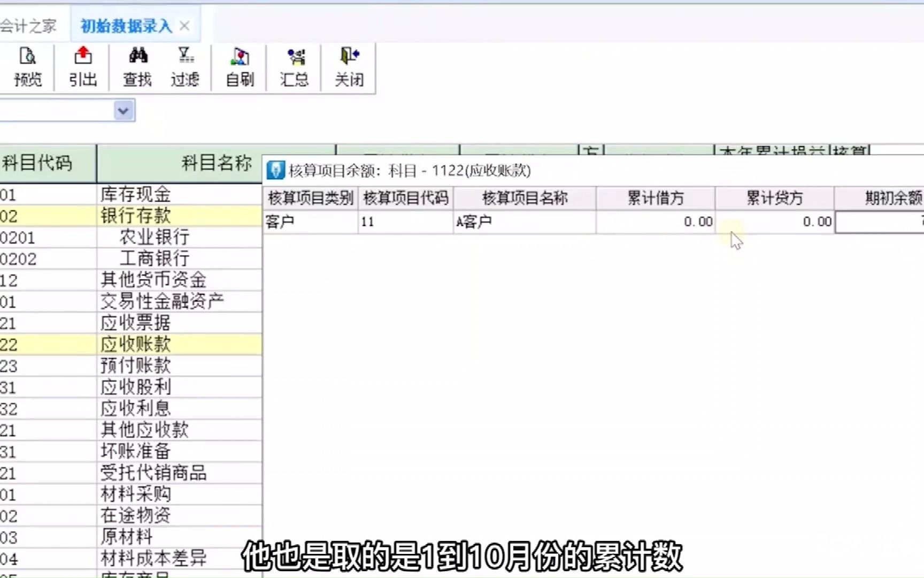Viewport: 924px width, 578px height.
Task: Select the highlighted 应收账款 row
Action: pos(131,344)
